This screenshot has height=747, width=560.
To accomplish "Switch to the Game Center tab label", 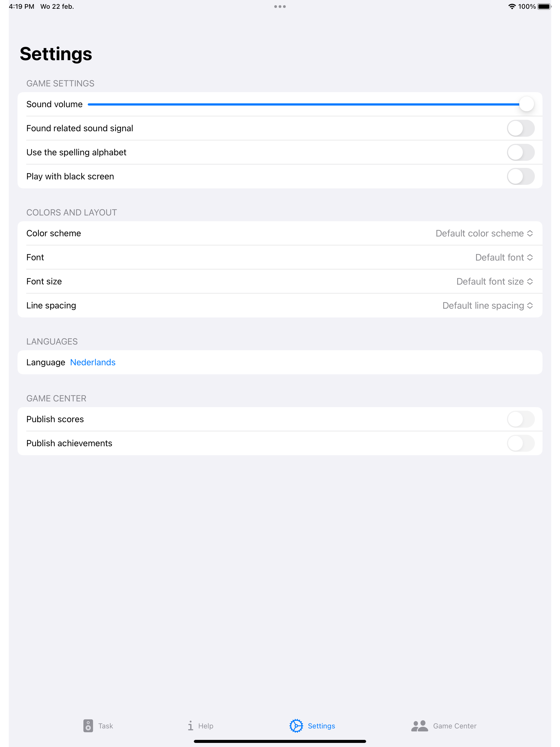I will pyautogui.click(x=455, y=726).
